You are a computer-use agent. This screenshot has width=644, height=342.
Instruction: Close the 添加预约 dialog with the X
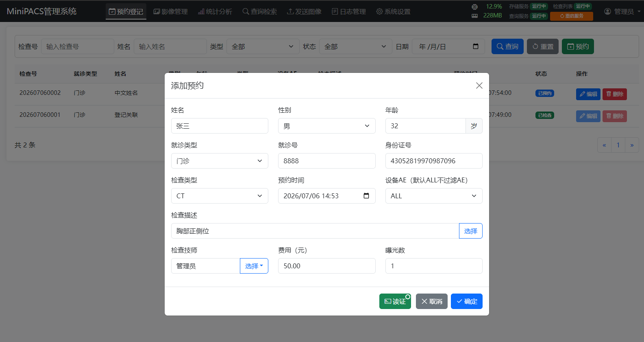[x=479, y=85]
